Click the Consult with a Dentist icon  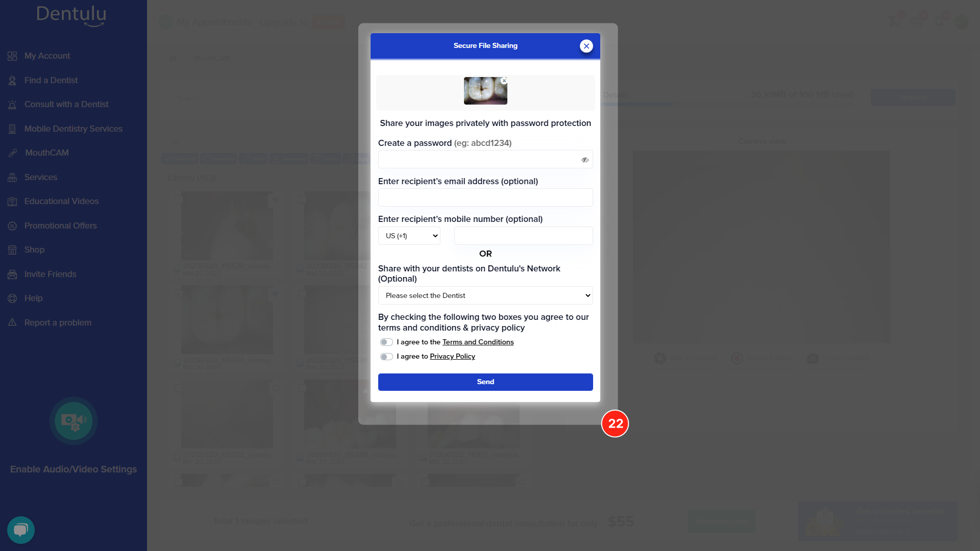click(x=11, y=104)
